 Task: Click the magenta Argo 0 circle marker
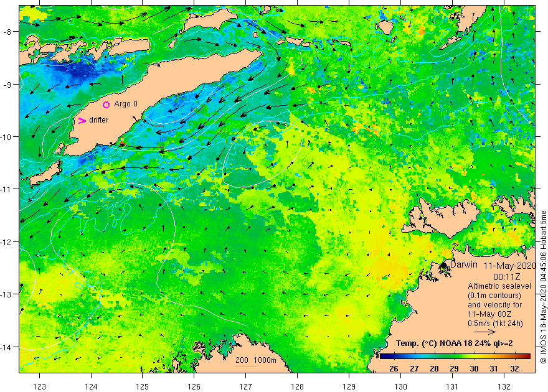click(x=106, y=105)
